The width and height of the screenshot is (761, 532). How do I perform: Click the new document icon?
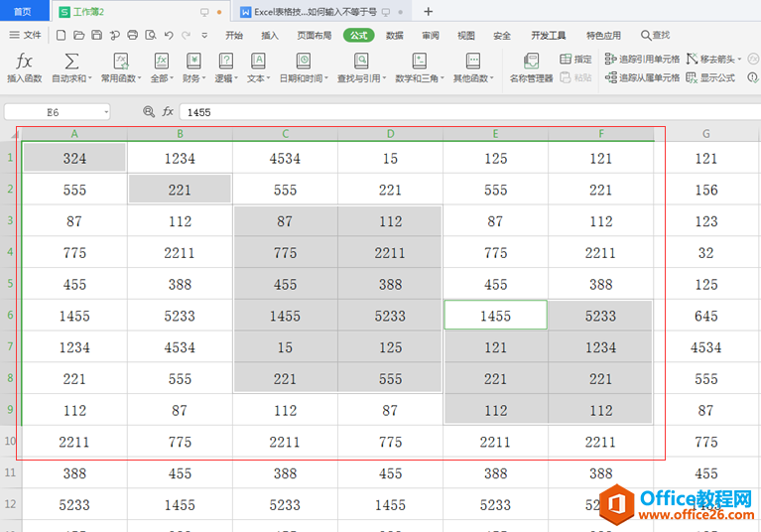tap(62, 35)
